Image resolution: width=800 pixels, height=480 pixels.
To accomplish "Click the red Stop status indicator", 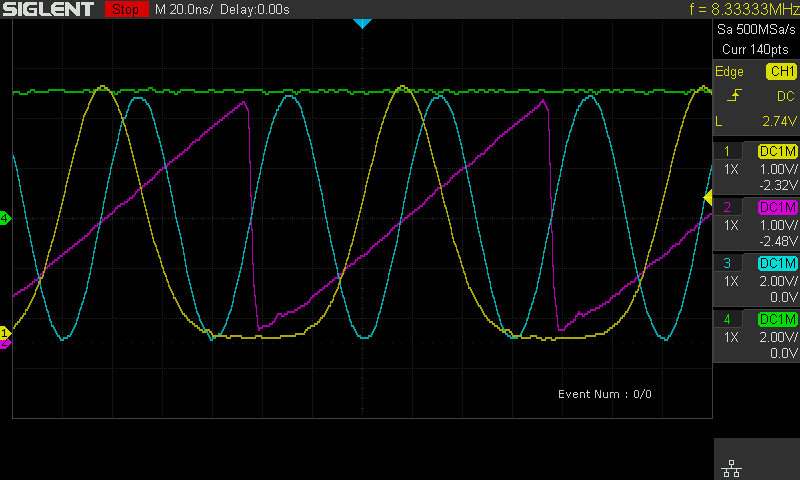I will [127, 9].
